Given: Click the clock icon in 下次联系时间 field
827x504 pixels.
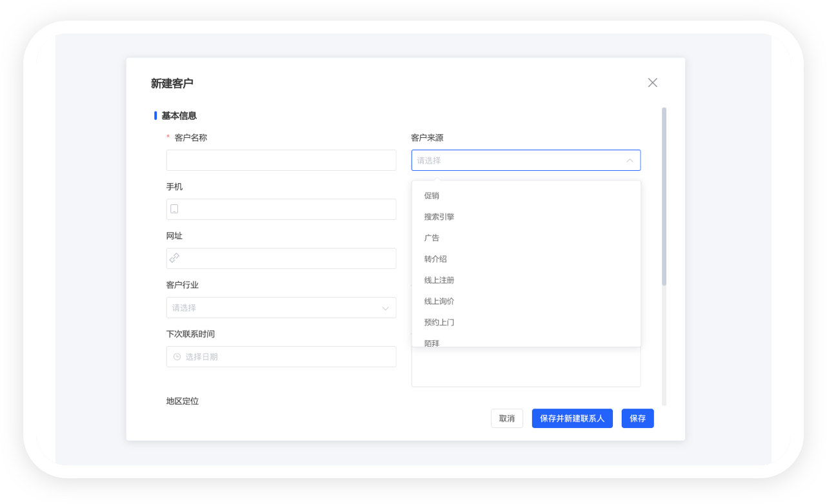Looking at the screenshot, I should 177,356.
